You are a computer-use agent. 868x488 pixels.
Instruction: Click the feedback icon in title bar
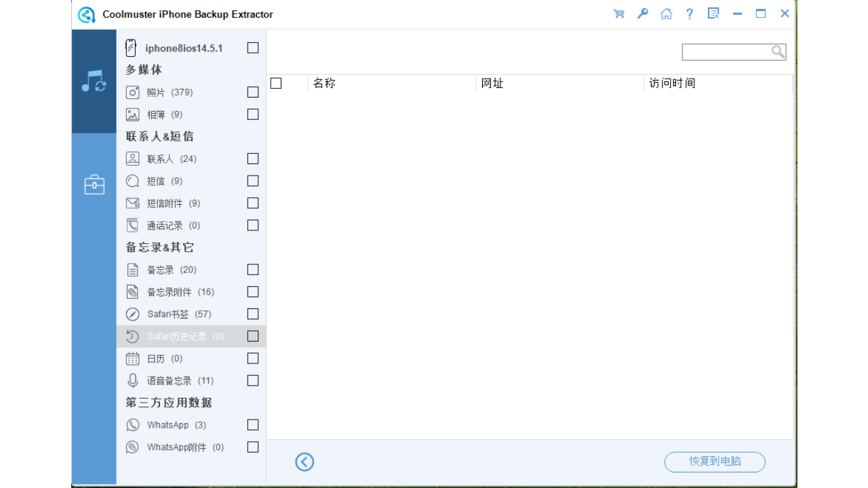point(713,14)
